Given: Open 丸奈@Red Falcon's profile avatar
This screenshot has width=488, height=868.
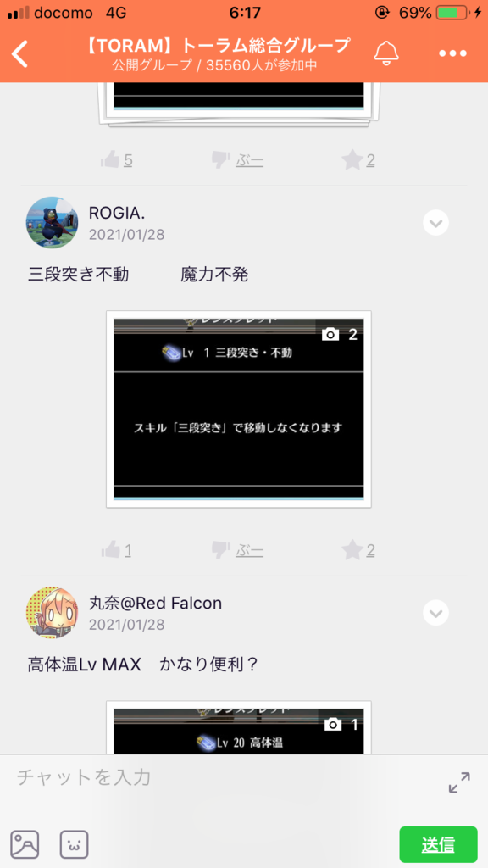Looking at the screenshot, I should pos(52,613).
